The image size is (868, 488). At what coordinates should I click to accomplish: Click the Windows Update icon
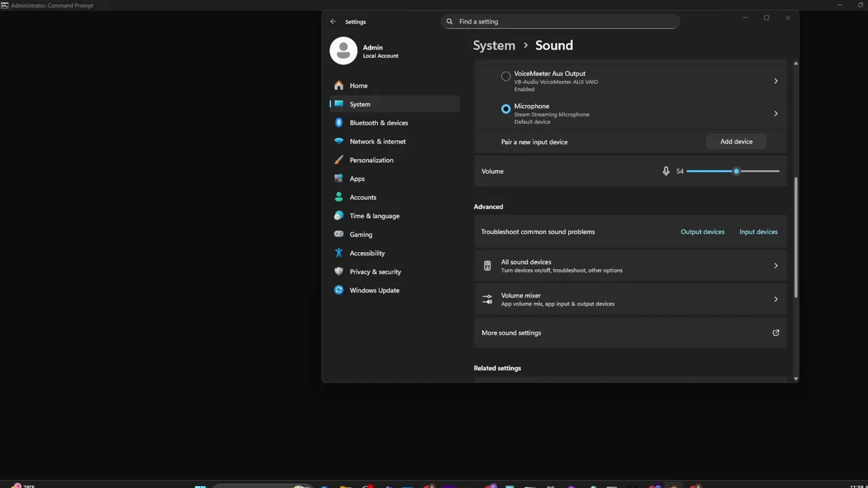[339, 290]
